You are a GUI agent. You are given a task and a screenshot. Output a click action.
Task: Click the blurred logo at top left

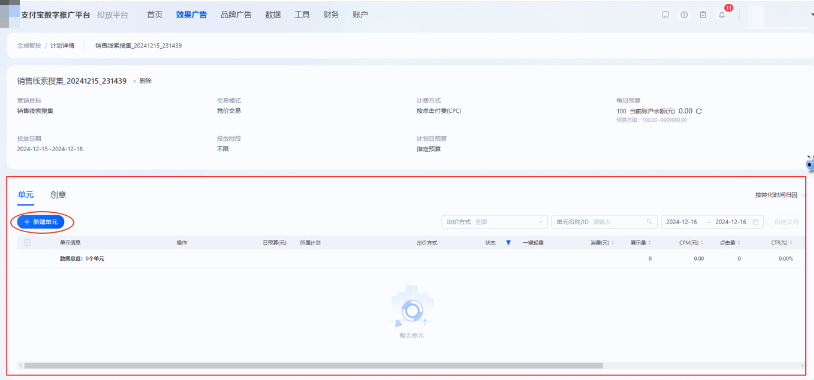10,14
